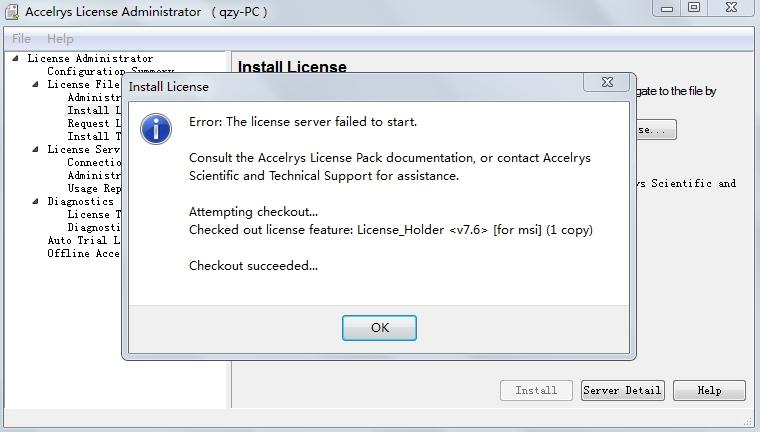Close the Install License dialog with X

tap(607, 83)
